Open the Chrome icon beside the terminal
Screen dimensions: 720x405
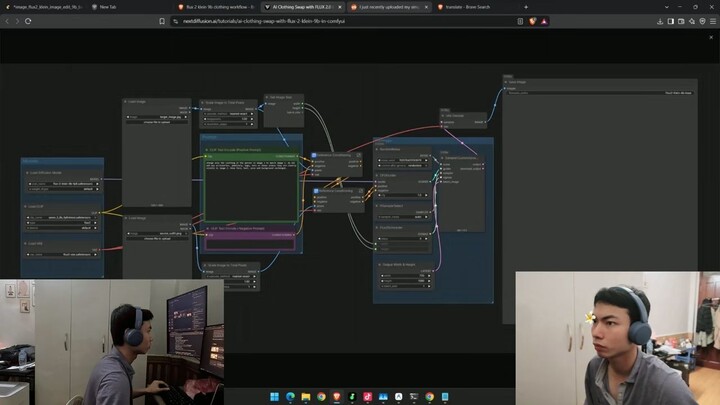(x=429, y=396)
